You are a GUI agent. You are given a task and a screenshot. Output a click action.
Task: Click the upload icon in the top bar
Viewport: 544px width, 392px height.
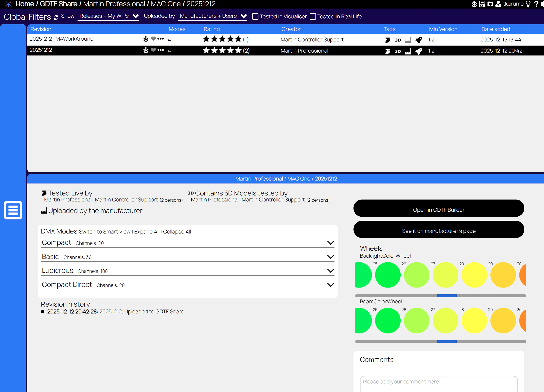point(474,4)
